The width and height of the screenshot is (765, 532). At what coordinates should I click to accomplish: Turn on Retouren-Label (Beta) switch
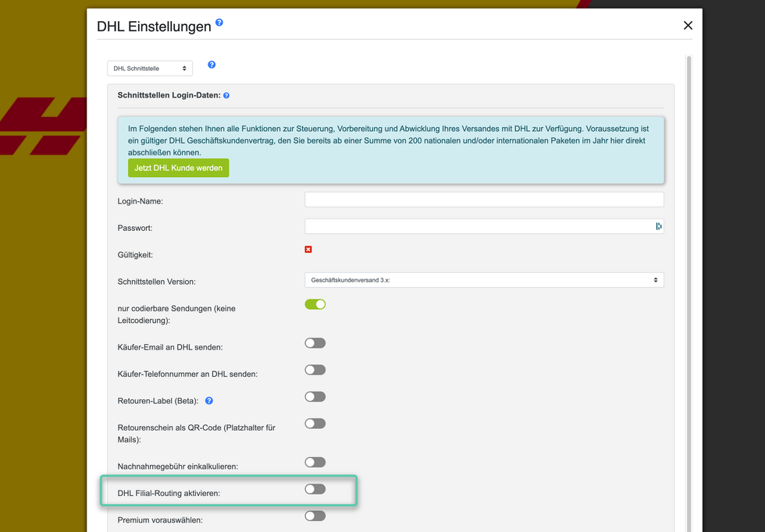point(315,397)
